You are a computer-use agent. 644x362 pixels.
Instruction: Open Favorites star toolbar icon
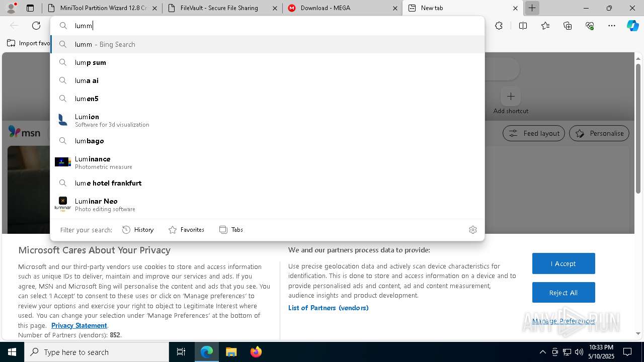[x=545, y=26]
